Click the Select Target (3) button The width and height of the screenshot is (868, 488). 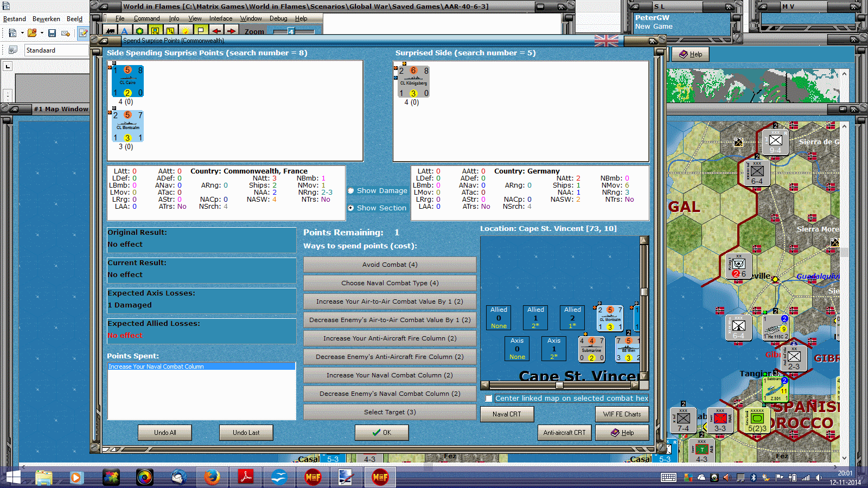(390, 412)
